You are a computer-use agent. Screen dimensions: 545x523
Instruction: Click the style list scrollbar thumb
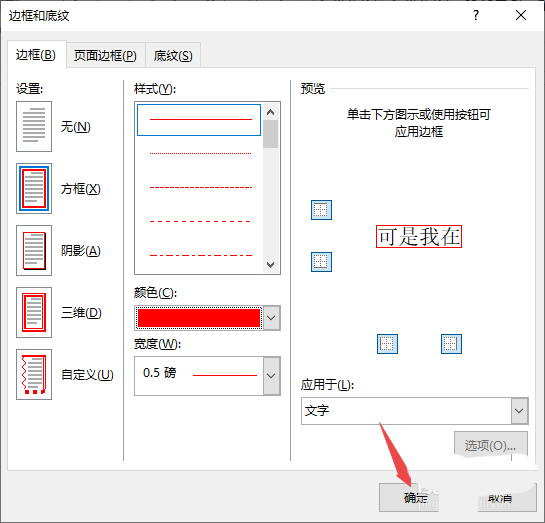(x=270, y=134)
